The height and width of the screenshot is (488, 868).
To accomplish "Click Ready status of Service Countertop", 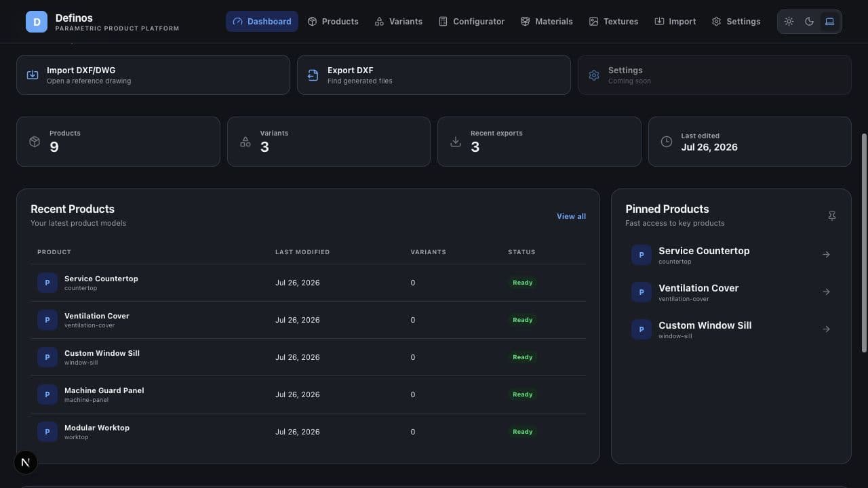I will [522, 283].
